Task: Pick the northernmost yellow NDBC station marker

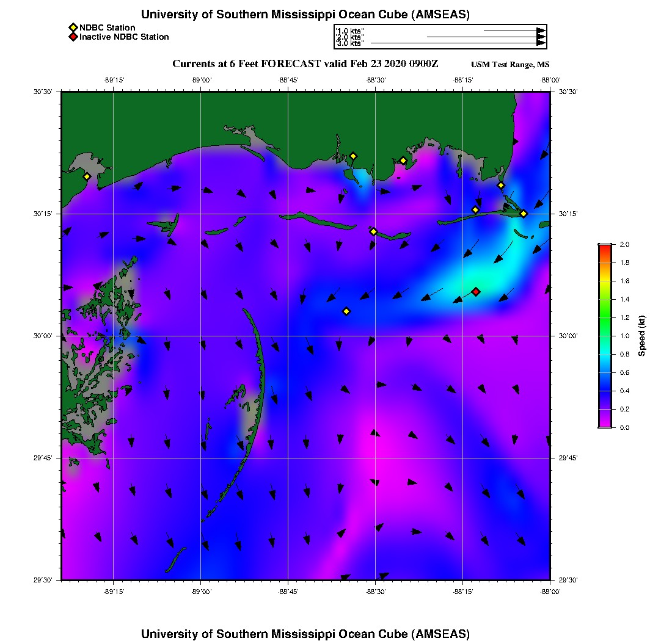Action: coord(353,156)
